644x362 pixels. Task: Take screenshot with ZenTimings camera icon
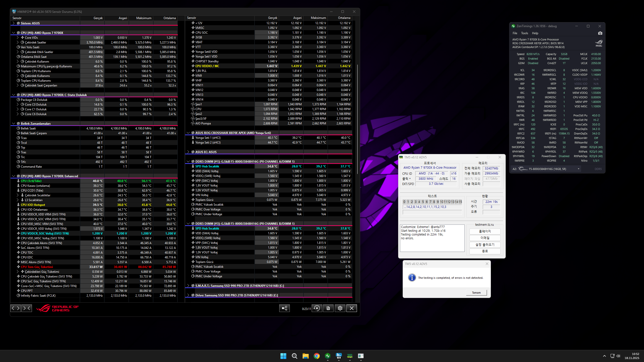[600, 33]
